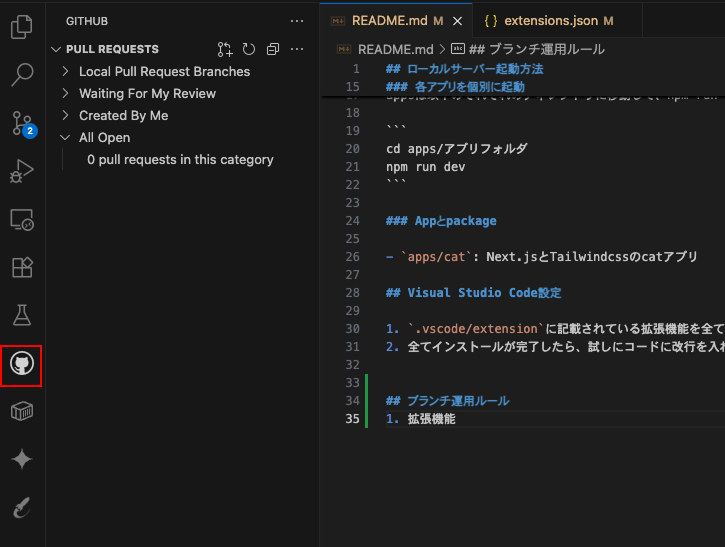Open the Containers view icon
The height and width of the screenshot is (547, 725).
click(22, 411)
